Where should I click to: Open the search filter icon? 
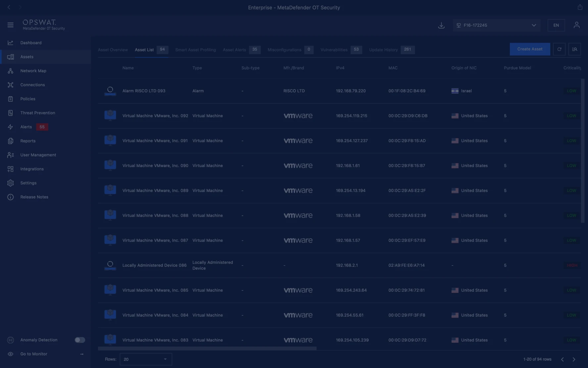(574, 49)
